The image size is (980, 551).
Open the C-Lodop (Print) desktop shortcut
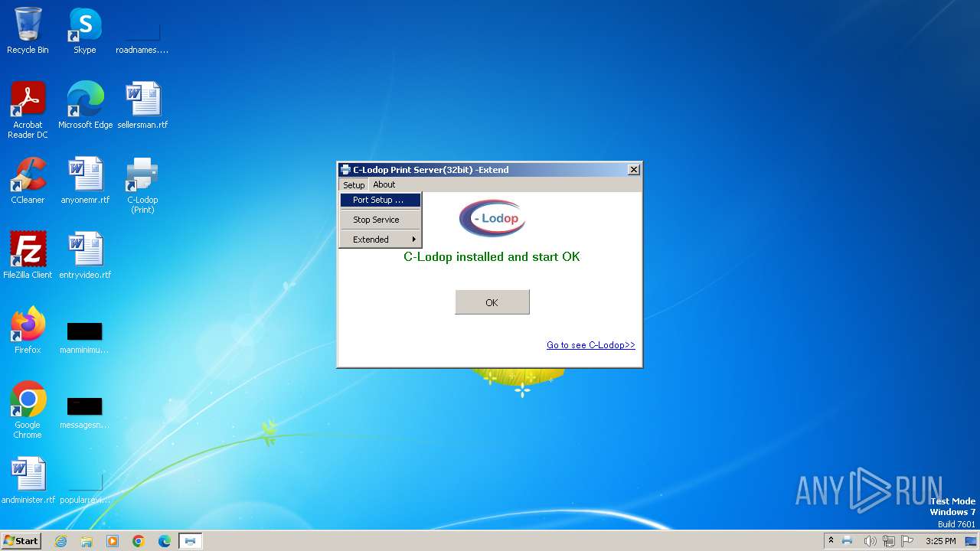coord(142,185)
